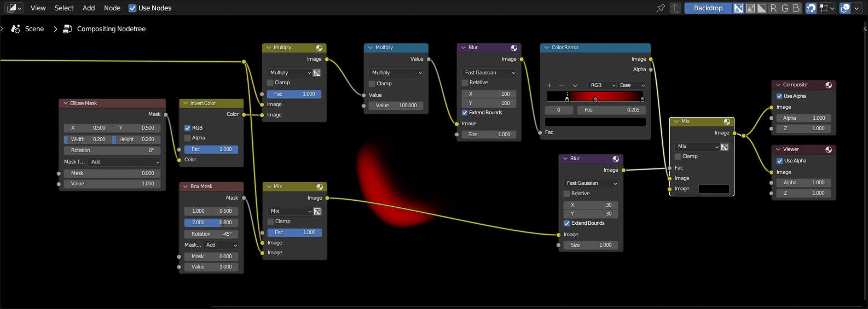This screenshot has width=868, height=309.
Task: Toggle Use Alpha on Composite node
Action: (779, 96)
